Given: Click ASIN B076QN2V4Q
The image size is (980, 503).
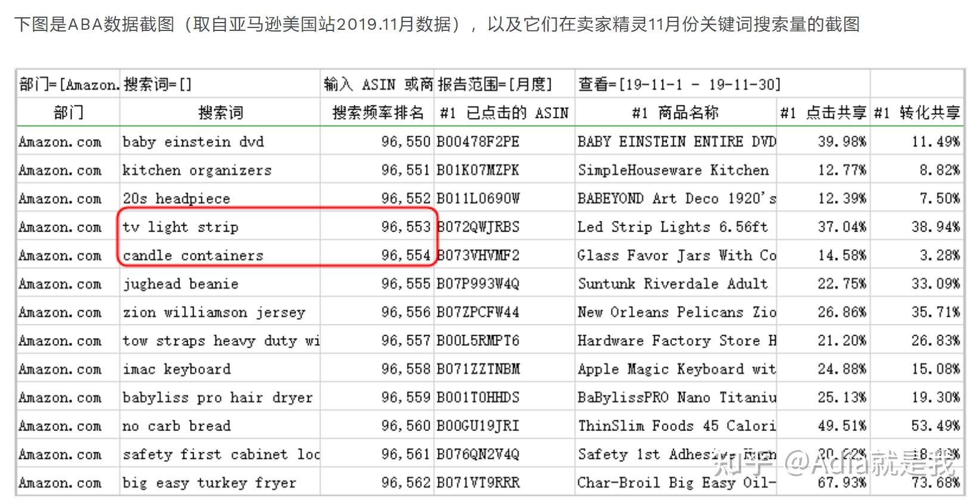Looking at the screenshot, I should pos(477,454).
